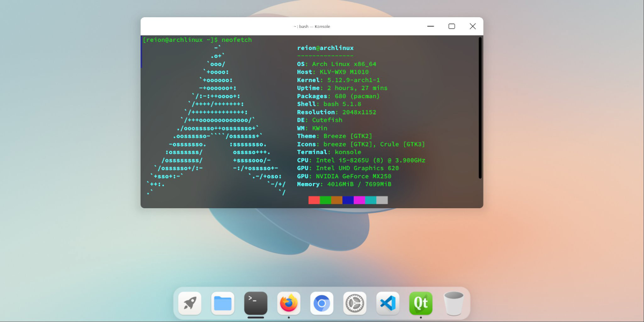This screenshot has height=322, width=644.
Task: Click the 'Uptime: 2 hours, 27 mins' line
Action: click(x=342, y=88)
